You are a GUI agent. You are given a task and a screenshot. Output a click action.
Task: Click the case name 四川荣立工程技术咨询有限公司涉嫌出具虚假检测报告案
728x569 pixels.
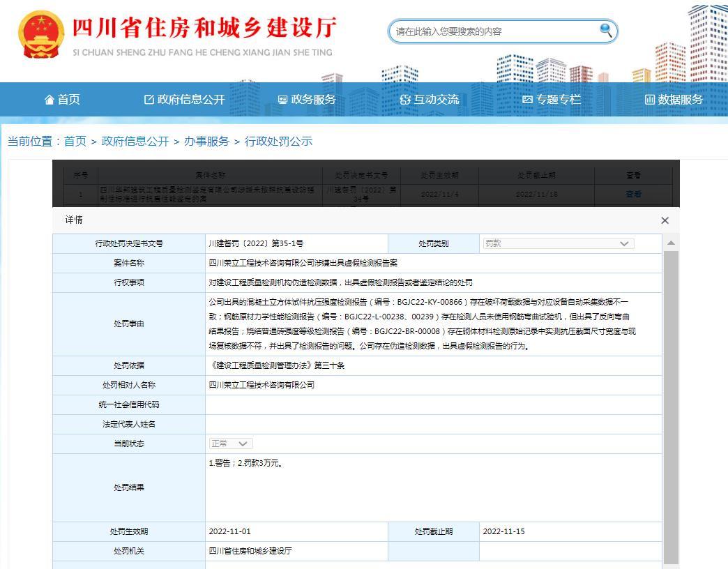point(303,263)
